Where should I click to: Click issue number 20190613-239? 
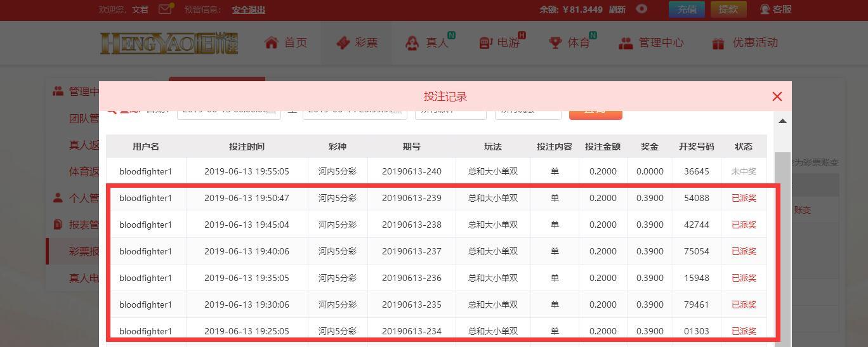(412, 198)
